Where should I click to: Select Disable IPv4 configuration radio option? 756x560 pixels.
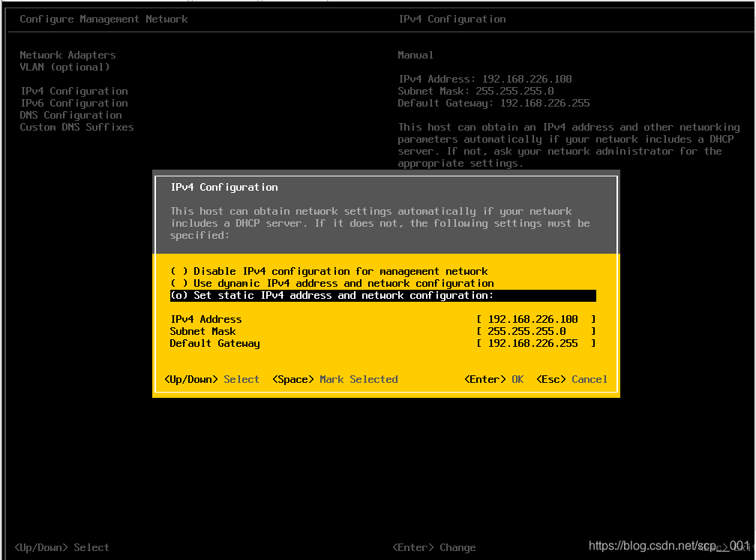click(329, 271)
